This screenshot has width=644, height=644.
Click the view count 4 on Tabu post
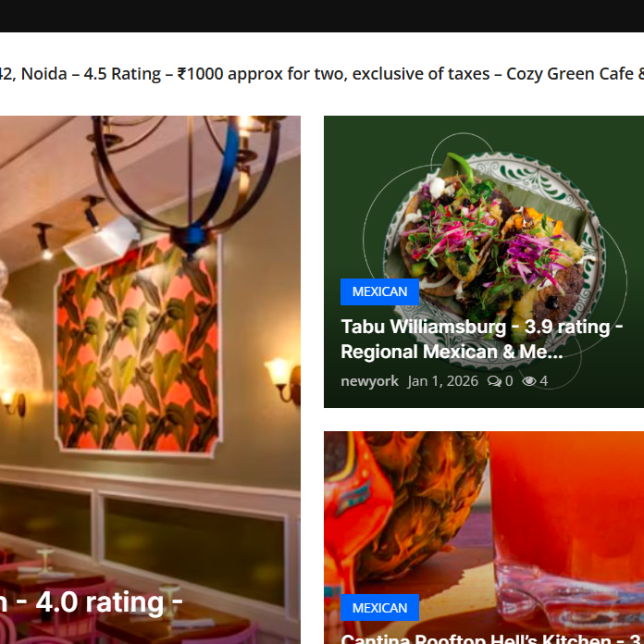point(544,381)
